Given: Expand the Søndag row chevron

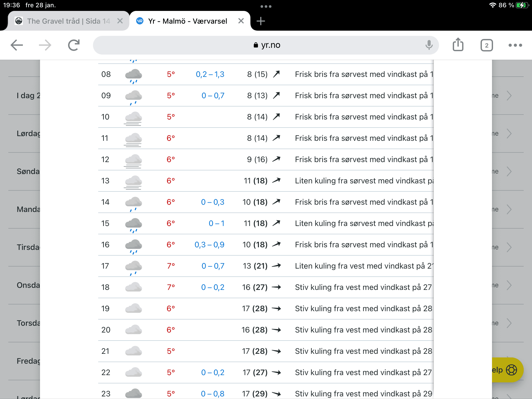Looking at the screenshot, I should pyautogui.click(x=509, y=171).
